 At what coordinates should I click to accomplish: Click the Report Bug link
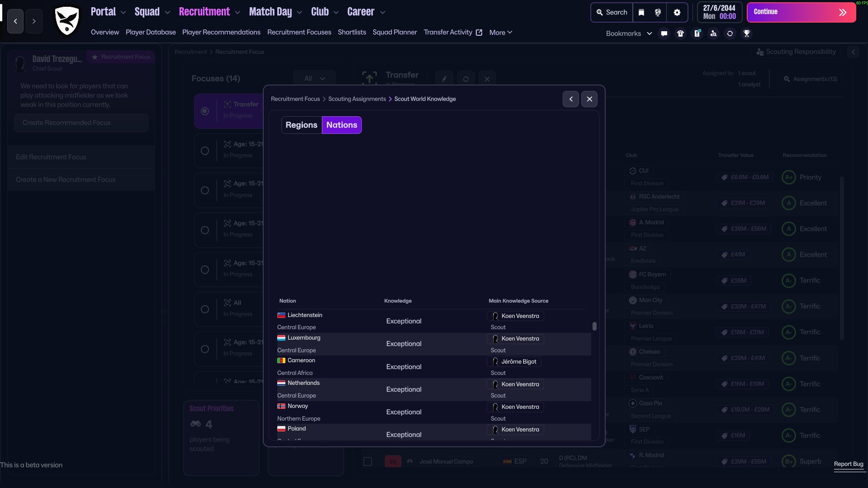pyautogui.click(x=849, y=464)
